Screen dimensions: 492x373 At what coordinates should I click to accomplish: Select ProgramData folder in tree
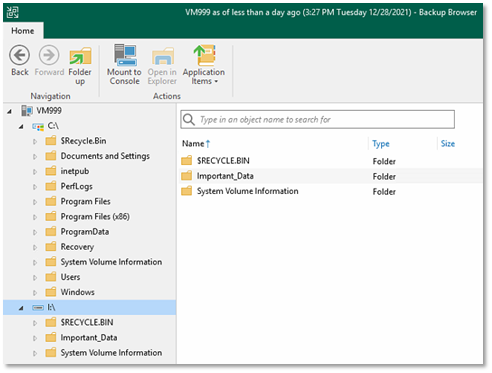click(85, 232)
